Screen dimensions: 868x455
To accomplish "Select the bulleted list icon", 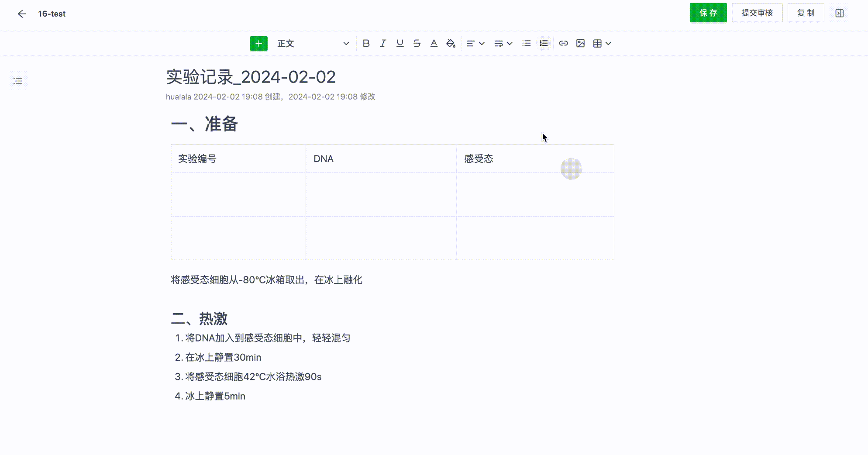I will coord(527,43).
